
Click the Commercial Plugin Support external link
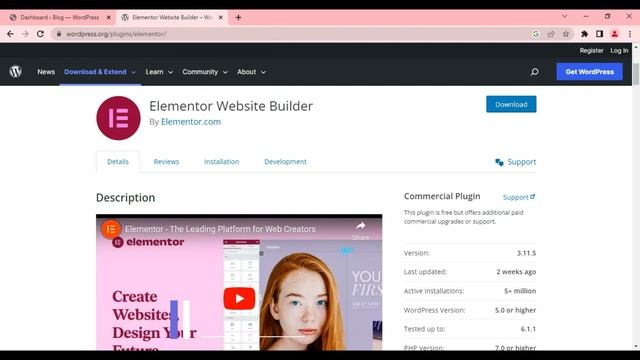(519, 197)
